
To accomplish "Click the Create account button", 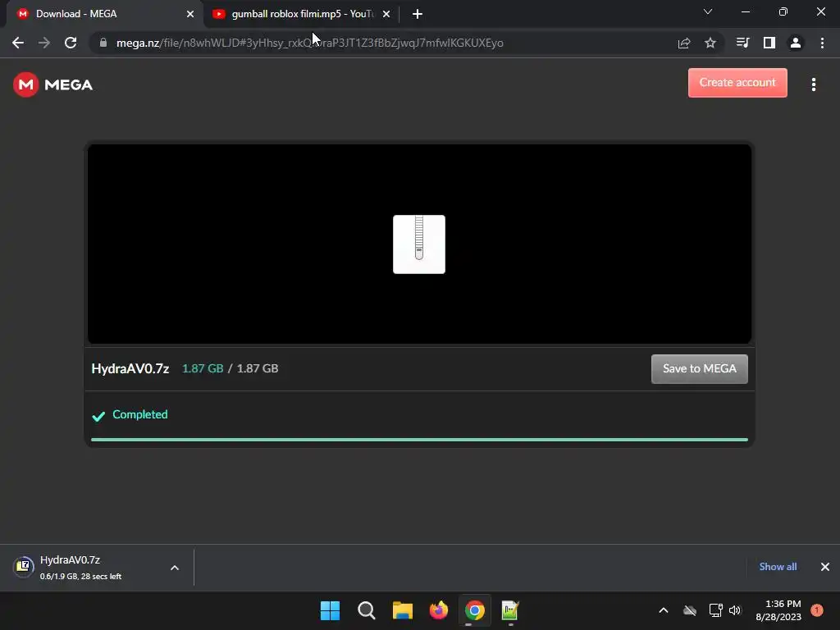I will [737, 83].
